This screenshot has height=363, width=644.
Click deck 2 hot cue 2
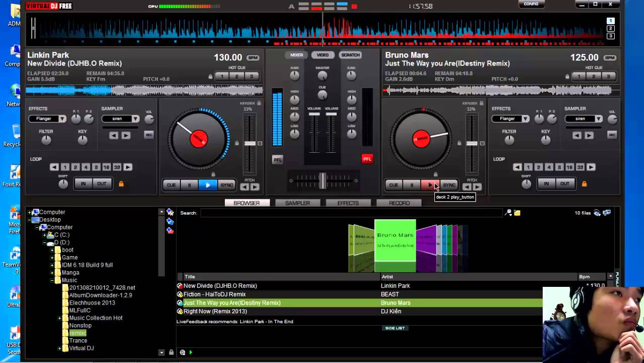[x=594, y=77]
